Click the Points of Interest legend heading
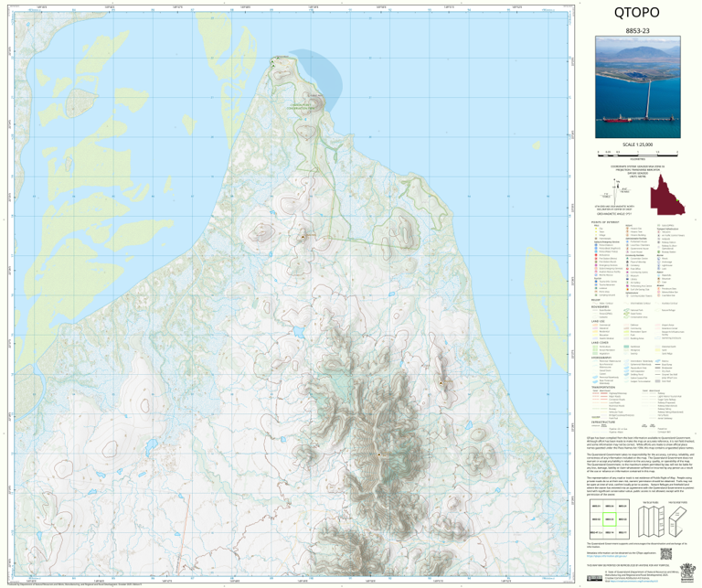The width and height of the screenshot is (702, 588). point(605,222)
